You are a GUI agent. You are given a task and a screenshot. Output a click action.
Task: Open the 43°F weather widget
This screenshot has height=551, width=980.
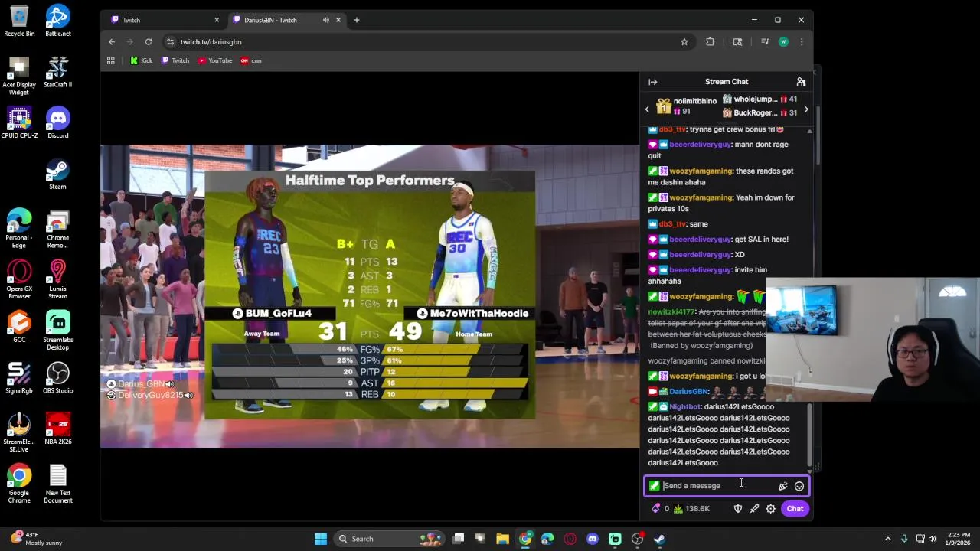point(34,539)
